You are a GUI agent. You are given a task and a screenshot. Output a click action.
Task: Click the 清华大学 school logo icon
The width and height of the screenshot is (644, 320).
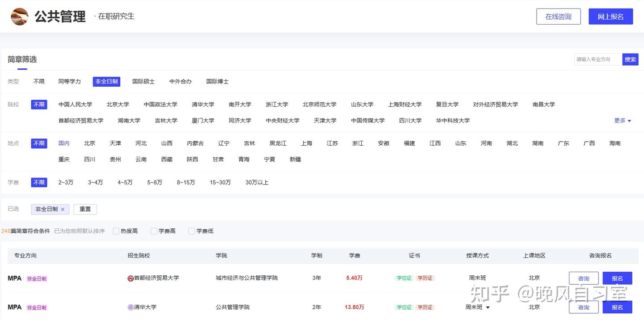[131, 307]
